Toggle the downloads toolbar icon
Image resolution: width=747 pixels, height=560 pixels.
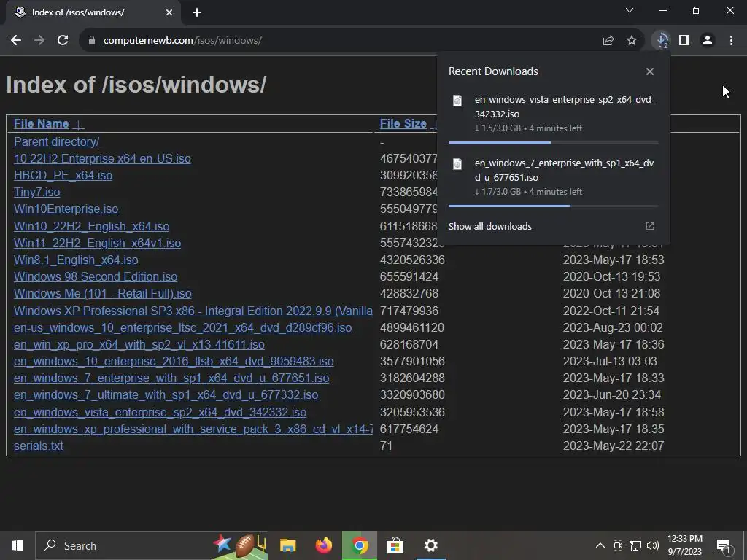[x=661, y=41]
